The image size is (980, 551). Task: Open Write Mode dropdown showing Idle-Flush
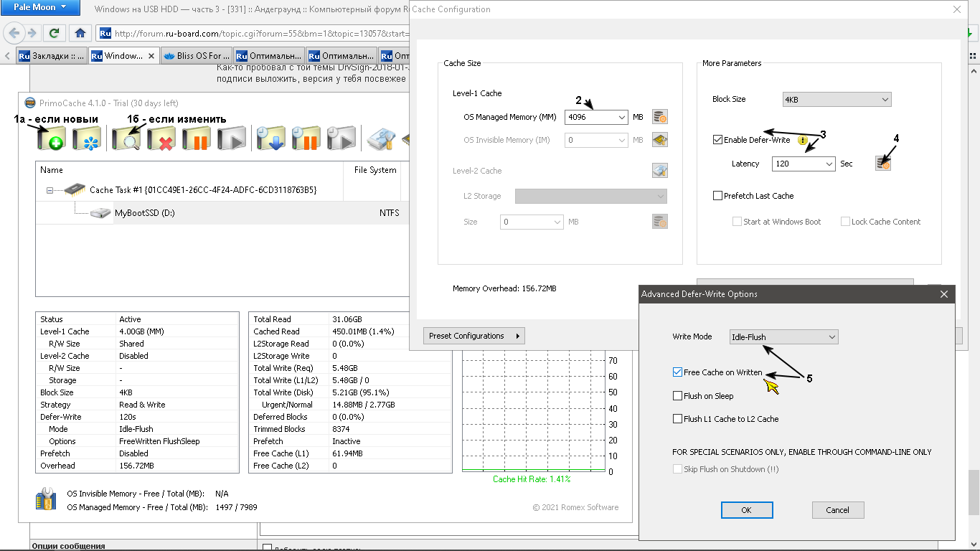click(x=783, y=336)
